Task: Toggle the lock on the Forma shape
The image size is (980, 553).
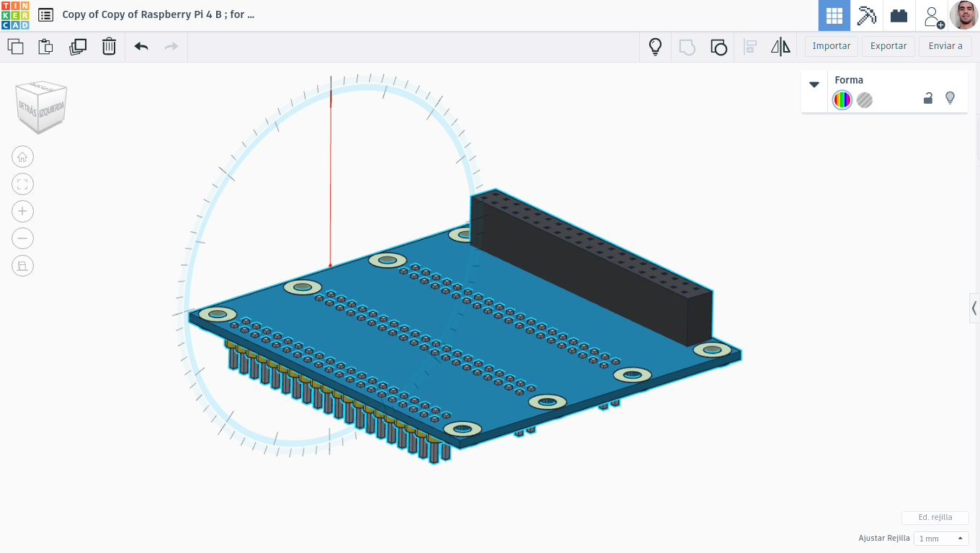Action: 928,99
